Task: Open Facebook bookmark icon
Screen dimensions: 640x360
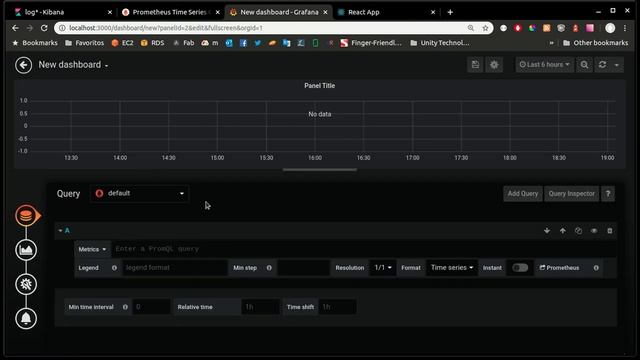Action: pos(243,43)
